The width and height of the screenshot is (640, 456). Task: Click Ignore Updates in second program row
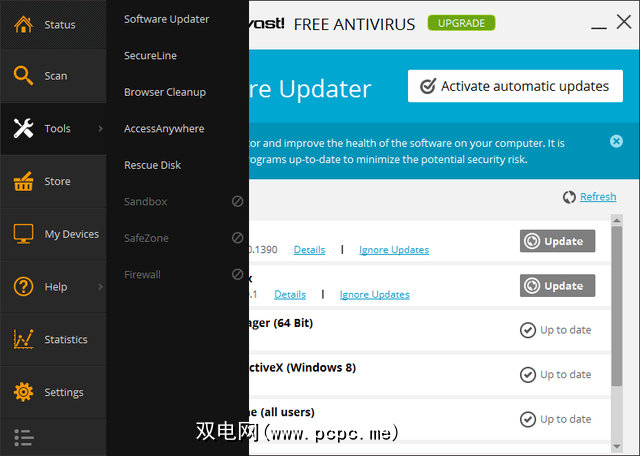coord(374,294)
